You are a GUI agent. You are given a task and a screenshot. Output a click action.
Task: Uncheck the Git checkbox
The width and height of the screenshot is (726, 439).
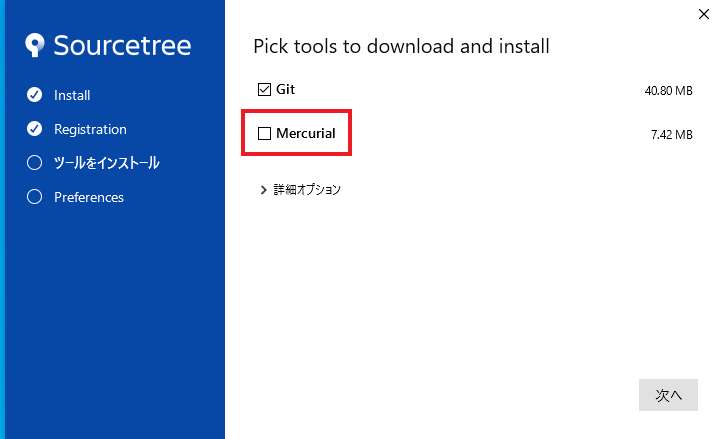(x=264, y=89)
